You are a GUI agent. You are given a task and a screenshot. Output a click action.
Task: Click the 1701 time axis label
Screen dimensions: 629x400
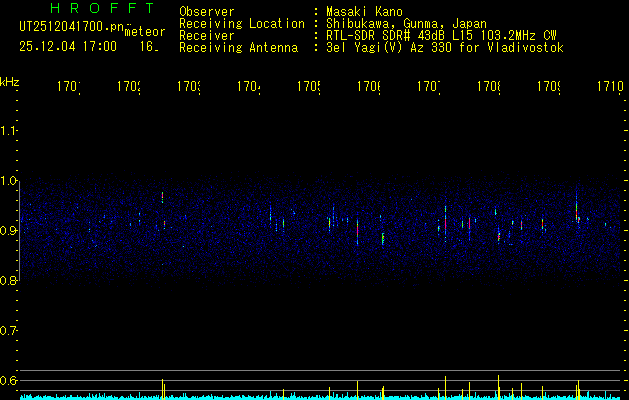click(x=69, y=86)
